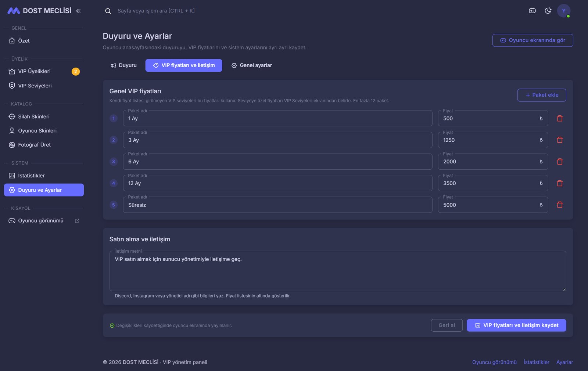Go to Özet in the sidebar
This screenshot has width=588, height=371.
pos(44,41)
